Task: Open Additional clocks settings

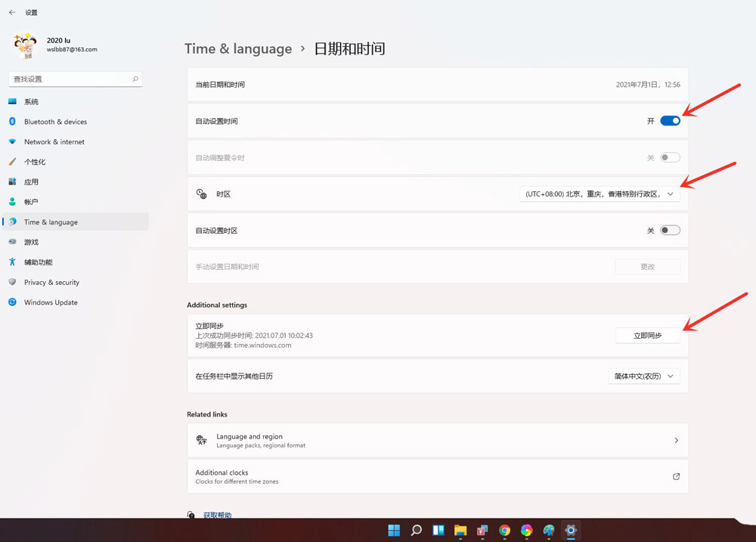Action: pyautogui.click(x=437, y=476)
